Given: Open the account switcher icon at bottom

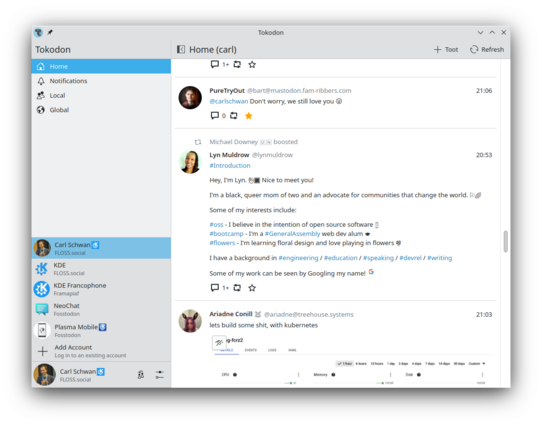Looking at the screenshot, I should [x=141, y=375].
